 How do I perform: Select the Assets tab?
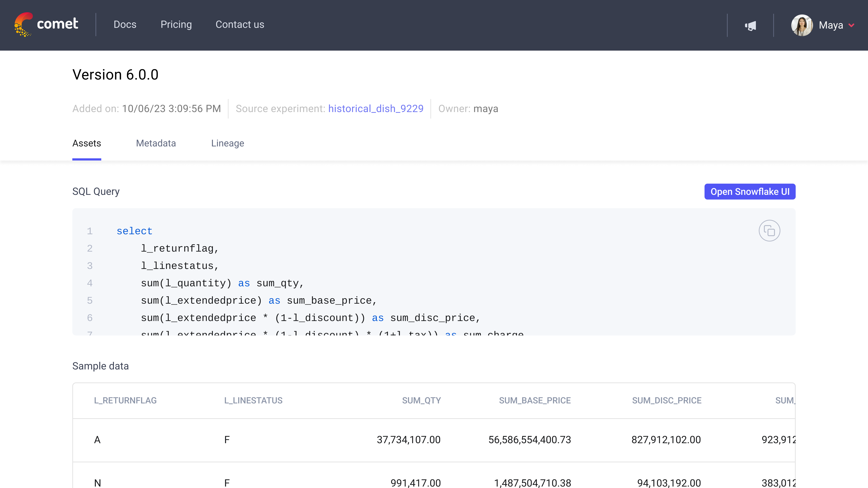pyautogui.click(x=87, y=143)
